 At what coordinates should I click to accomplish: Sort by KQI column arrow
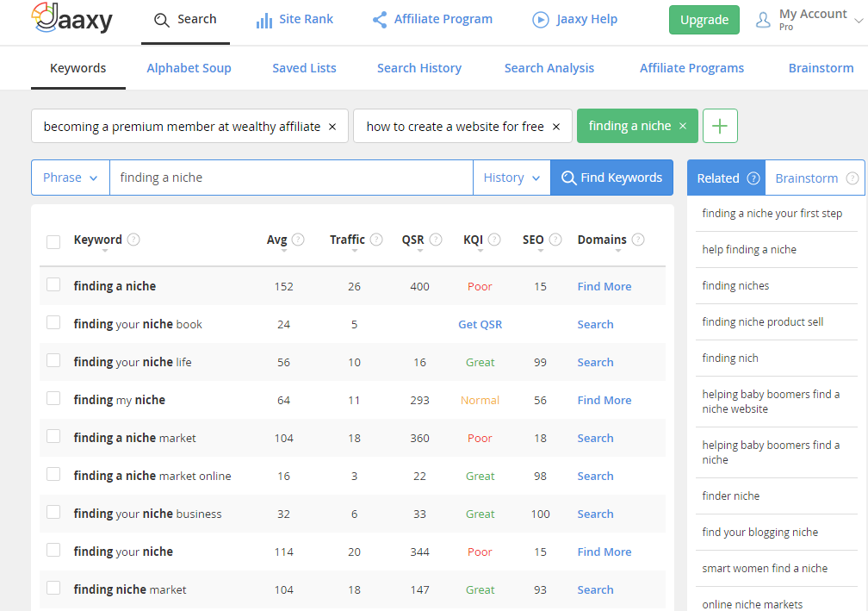480,251
